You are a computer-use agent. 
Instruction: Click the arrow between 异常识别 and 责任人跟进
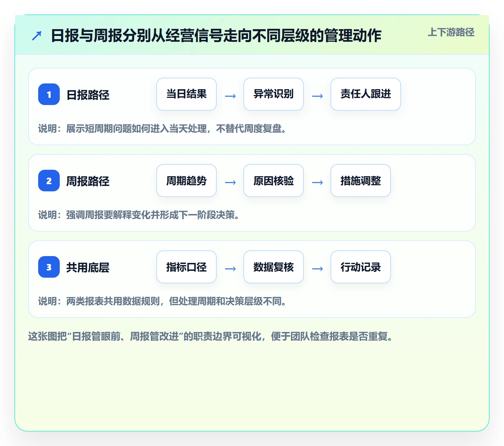318,96
